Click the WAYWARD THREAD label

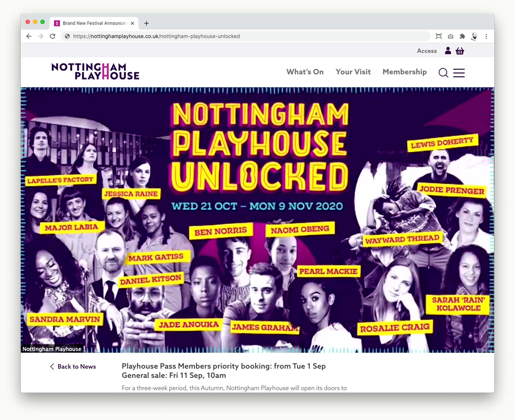402,239
